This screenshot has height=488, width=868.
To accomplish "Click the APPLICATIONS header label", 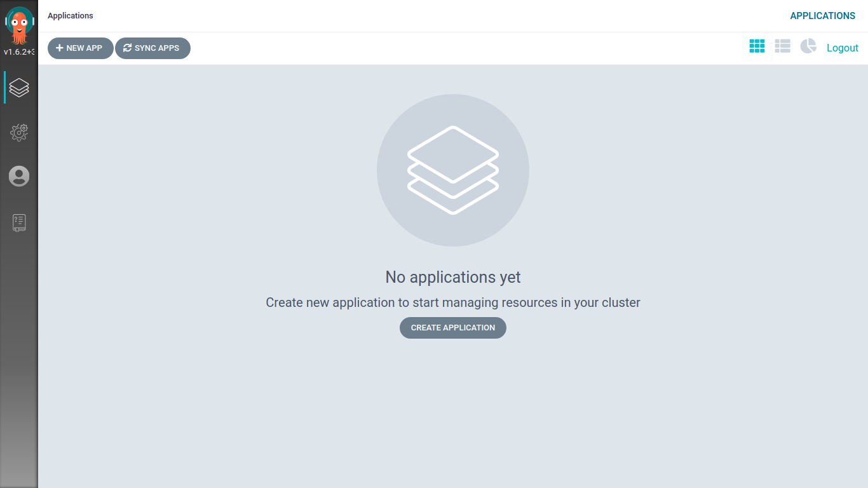I will click(823, 16).
